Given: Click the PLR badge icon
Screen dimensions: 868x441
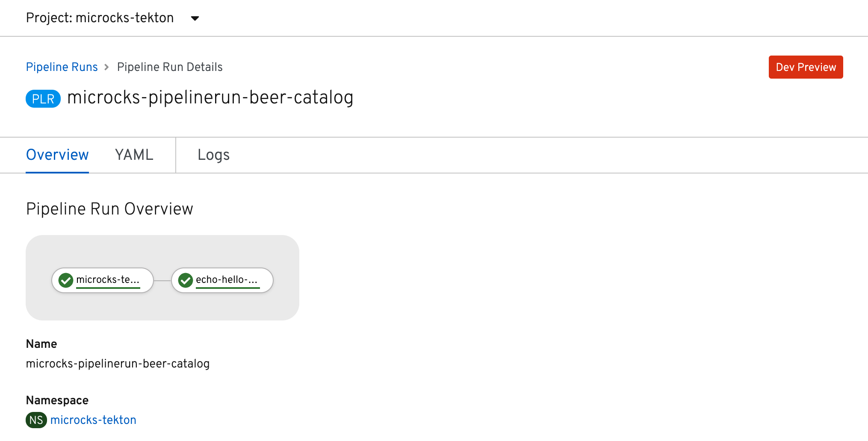Looking at the screenshot, I should click(x=43, y=98).
